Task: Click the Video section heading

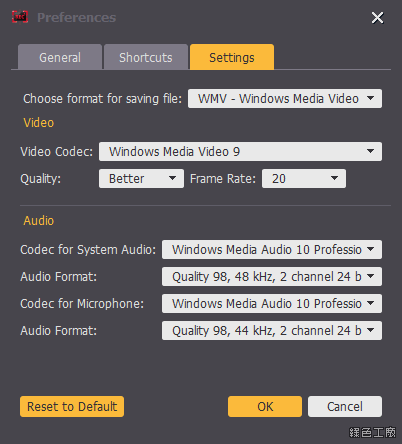Action: click(x=39, y=123)
